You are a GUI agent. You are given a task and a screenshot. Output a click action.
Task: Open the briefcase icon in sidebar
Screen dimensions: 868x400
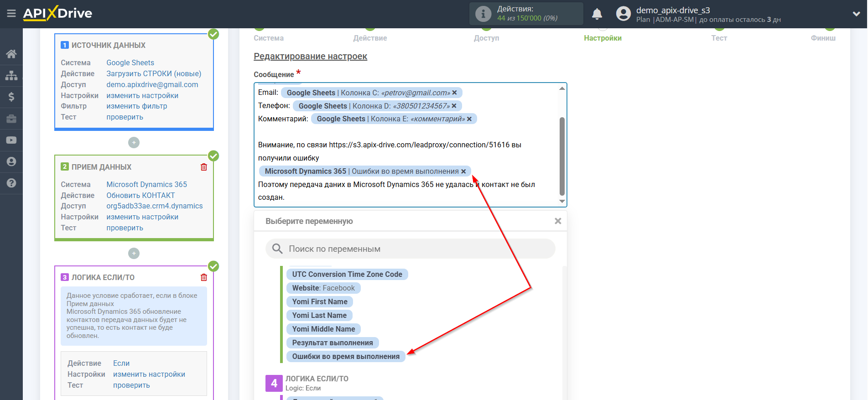click(x=11, y=119)
